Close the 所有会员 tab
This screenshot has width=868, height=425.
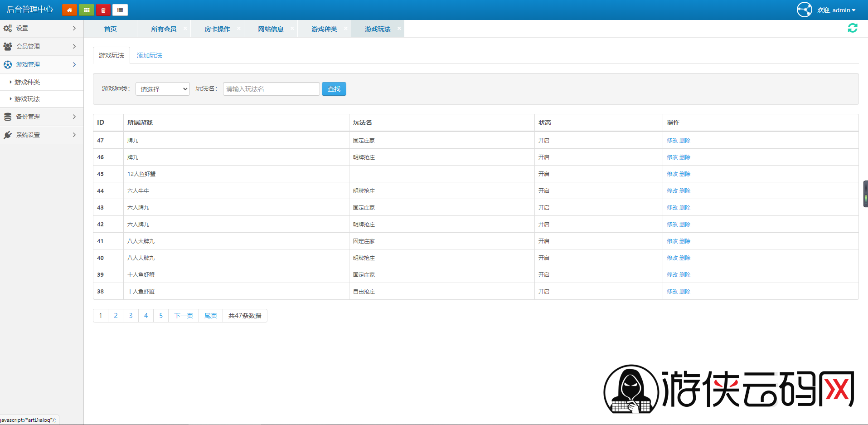(x=185, y=28)
